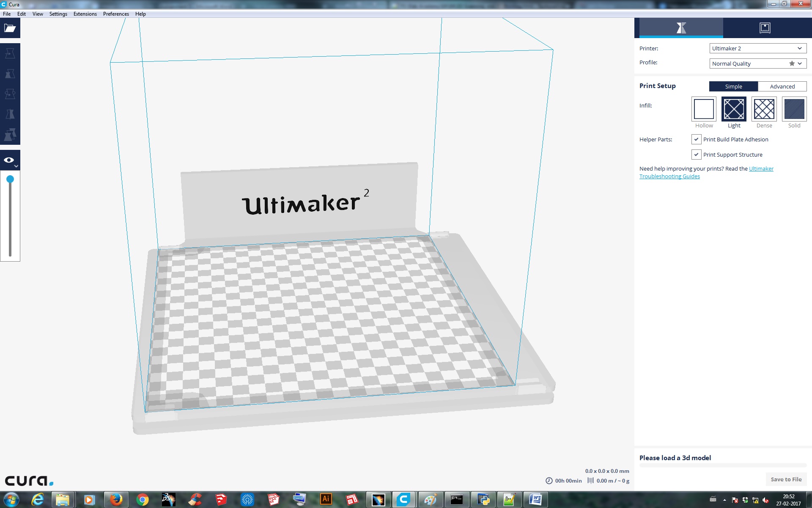
Task: Click the taskbar clock showing 20:52
Action: (788, 500)
